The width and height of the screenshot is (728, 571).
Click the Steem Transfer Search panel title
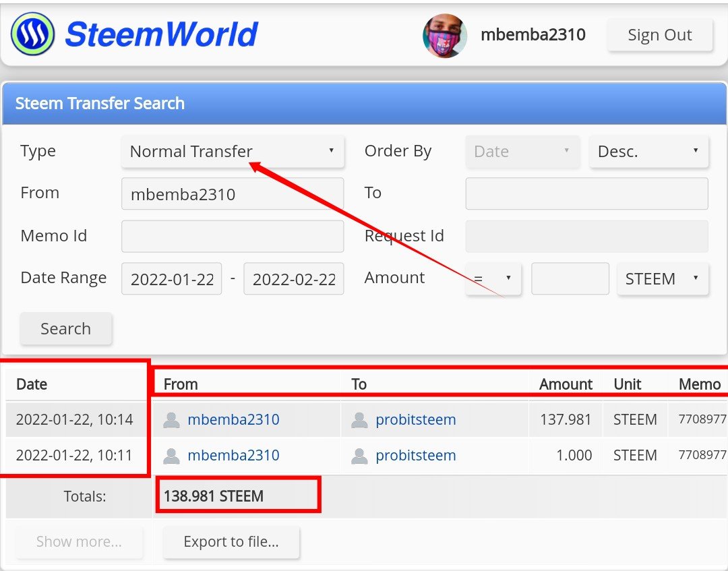pos(100,103)
